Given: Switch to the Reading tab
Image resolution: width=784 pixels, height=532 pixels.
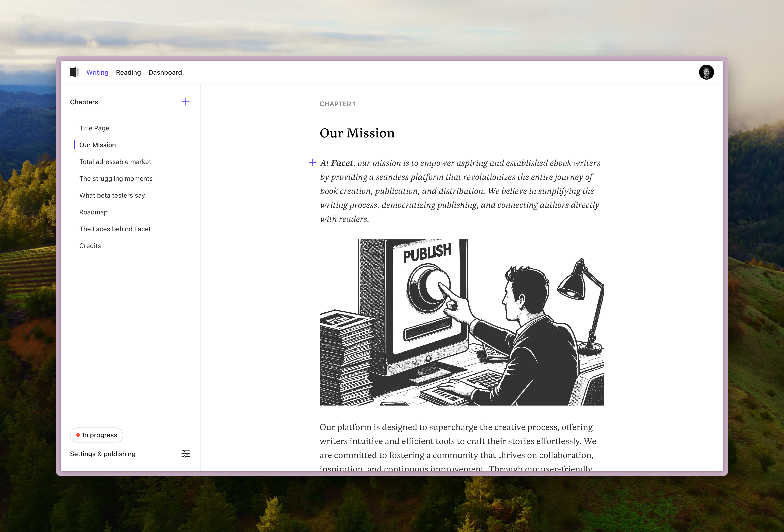Looking at the screenshot, I should click(x=128, y=73).
